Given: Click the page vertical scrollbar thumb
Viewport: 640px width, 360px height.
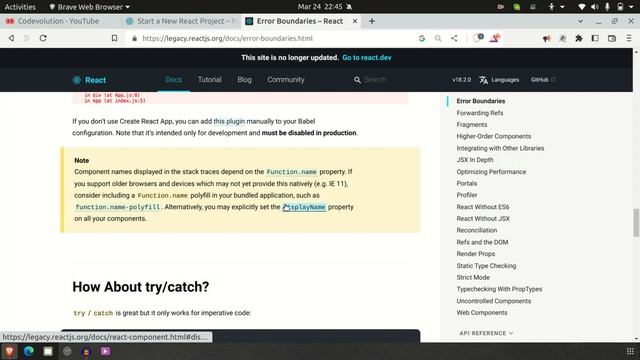Looking at the screenshot, I should 636,222.
